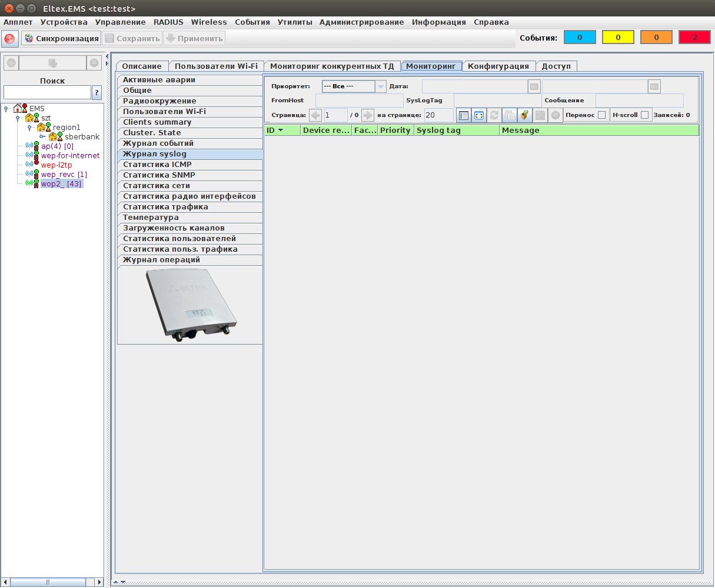This screenshot has height=588, width=715.
Task: Collapse the EMS tree root node
Action: click(x=6, y=109)
